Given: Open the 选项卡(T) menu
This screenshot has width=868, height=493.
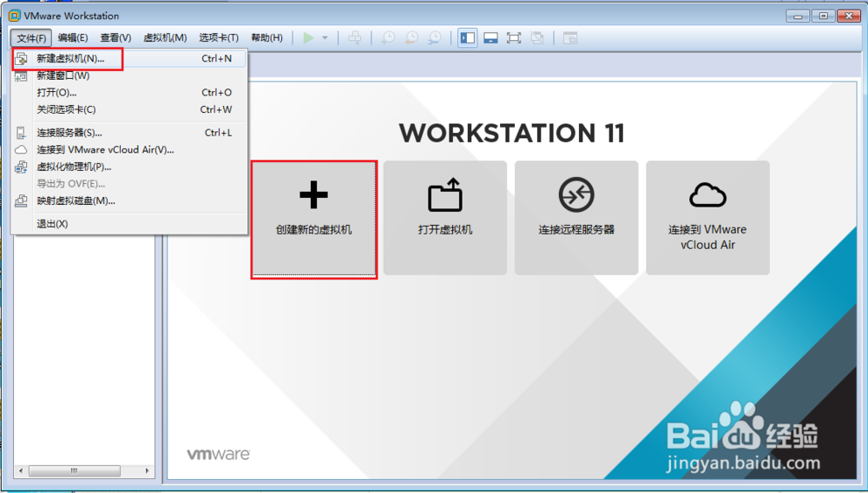Looking at the screenshot, I should [x=219, y=37].
